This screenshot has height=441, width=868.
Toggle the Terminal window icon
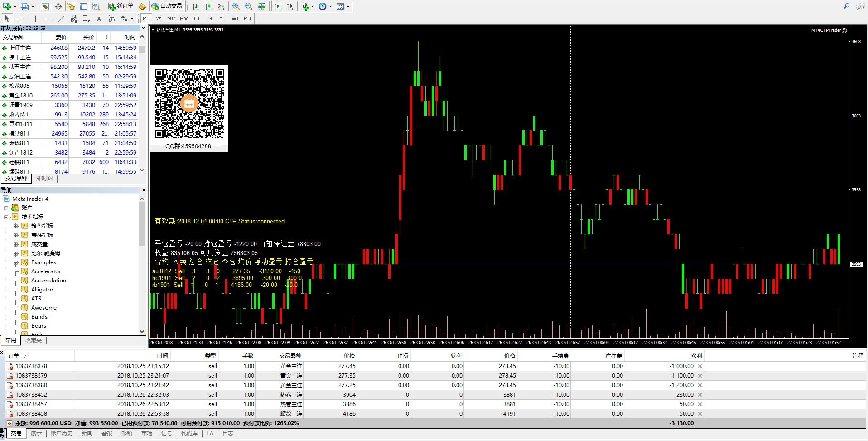83,6
